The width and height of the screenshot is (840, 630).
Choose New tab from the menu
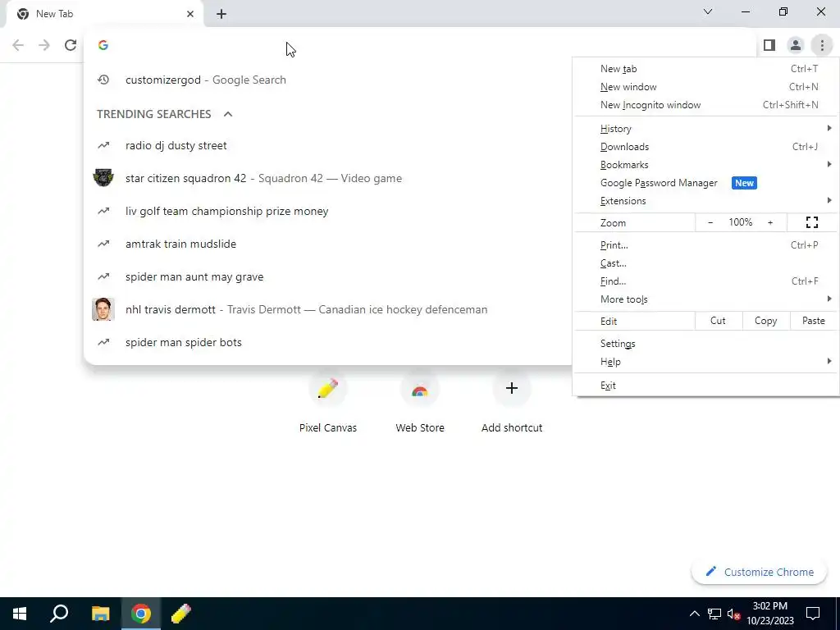point(705,69)
